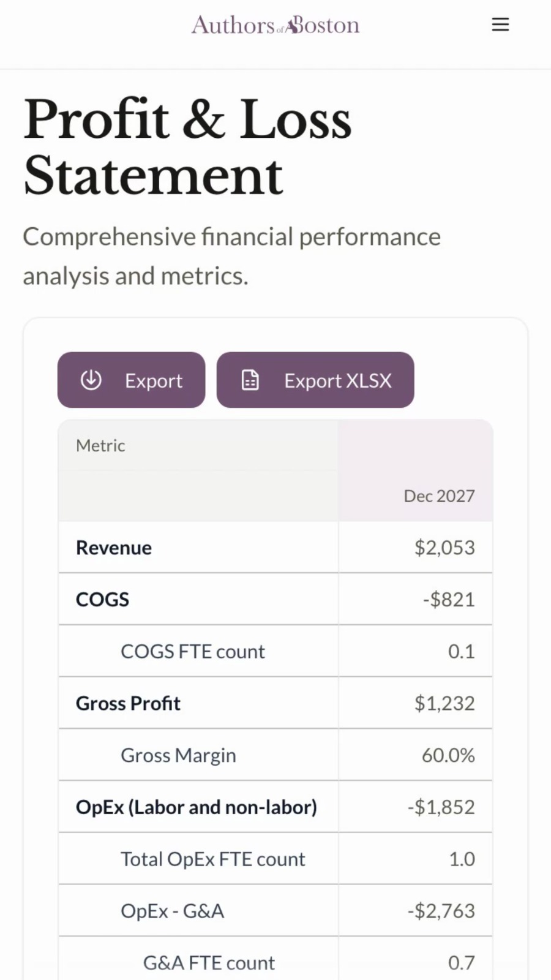The width and height of the screenshot is (551, 980).
Task: Click the spreadsheet icon in Export XLSX
Action: tap(250, 380)
